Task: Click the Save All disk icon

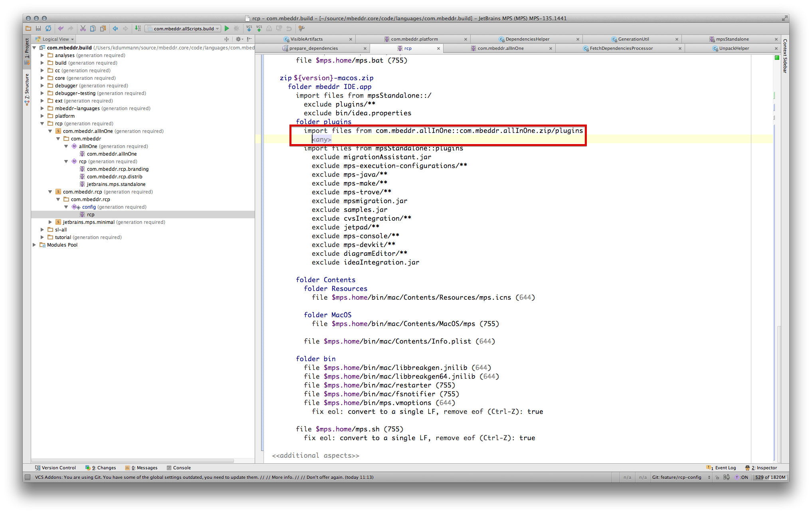Action: (x=38, y=28)
